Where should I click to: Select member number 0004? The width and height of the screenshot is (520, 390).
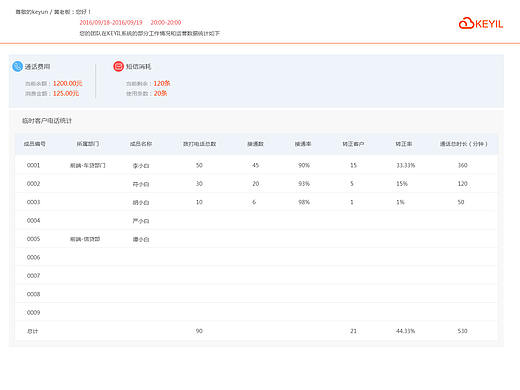(33, 220)
